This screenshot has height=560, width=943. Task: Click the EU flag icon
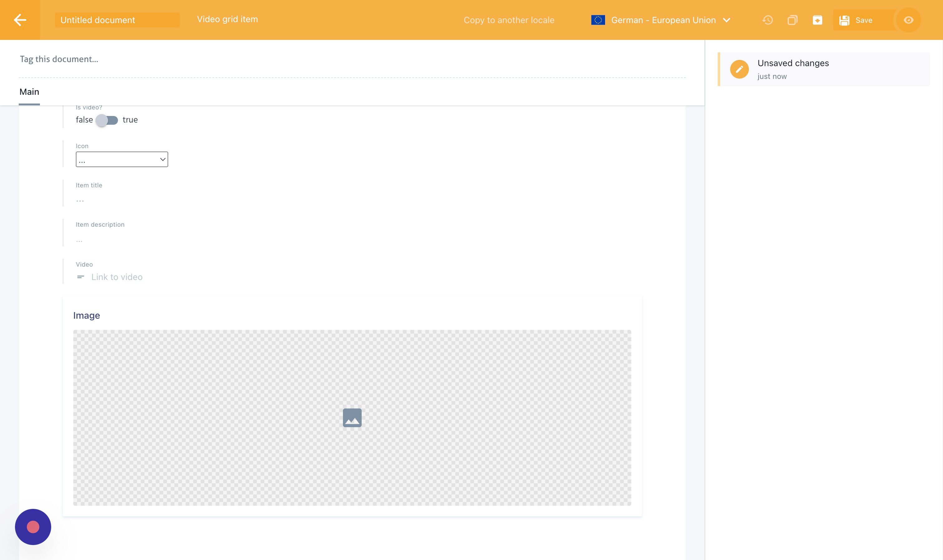click(598, 20)
